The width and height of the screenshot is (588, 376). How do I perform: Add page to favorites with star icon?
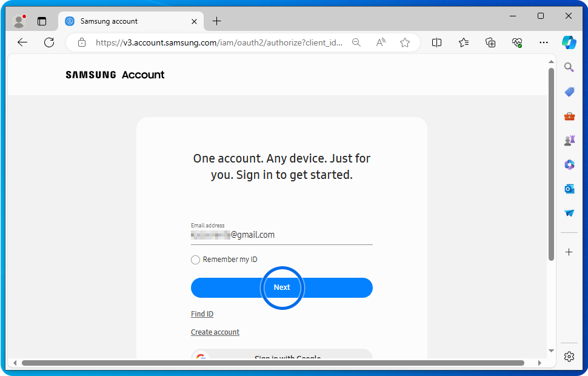point(405,42)
